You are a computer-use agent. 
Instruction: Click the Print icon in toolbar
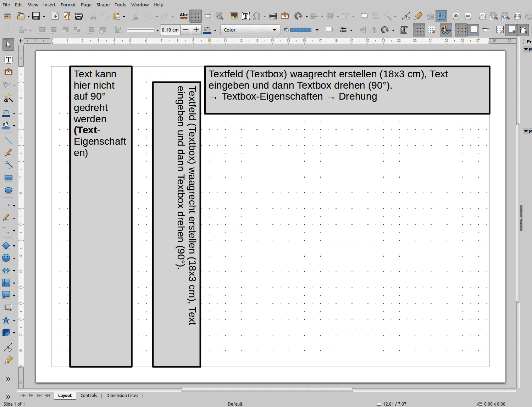79,16
